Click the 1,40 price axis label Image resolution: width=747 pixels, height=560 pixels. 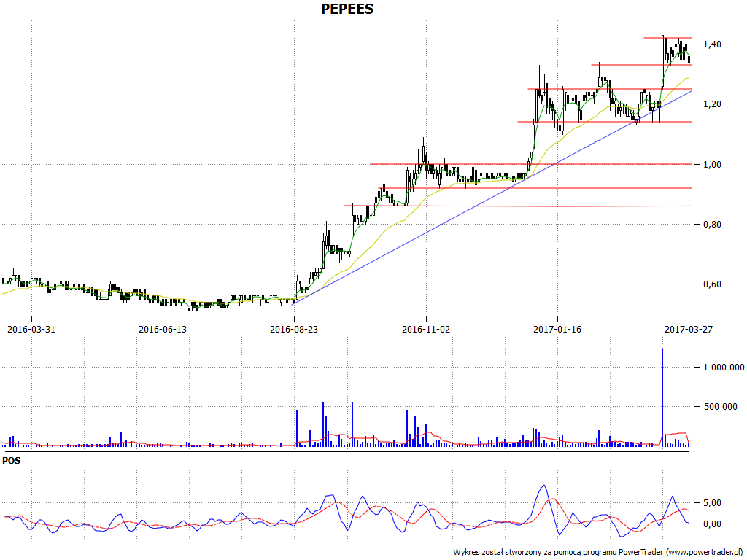click(712, 44)
